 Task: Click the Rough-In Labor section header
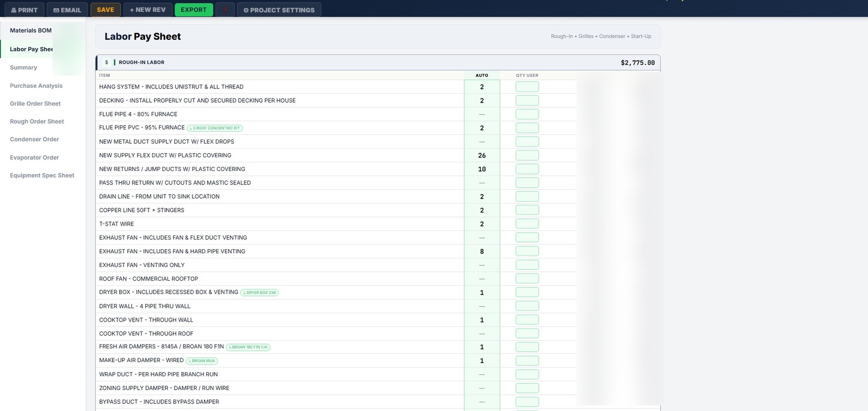pos(378,62)
